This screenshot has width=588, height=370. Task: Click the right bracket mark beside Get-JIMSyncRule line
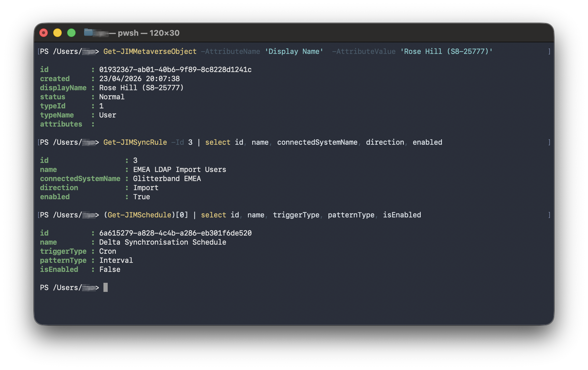pyautogui.click(x=549, y=142)
